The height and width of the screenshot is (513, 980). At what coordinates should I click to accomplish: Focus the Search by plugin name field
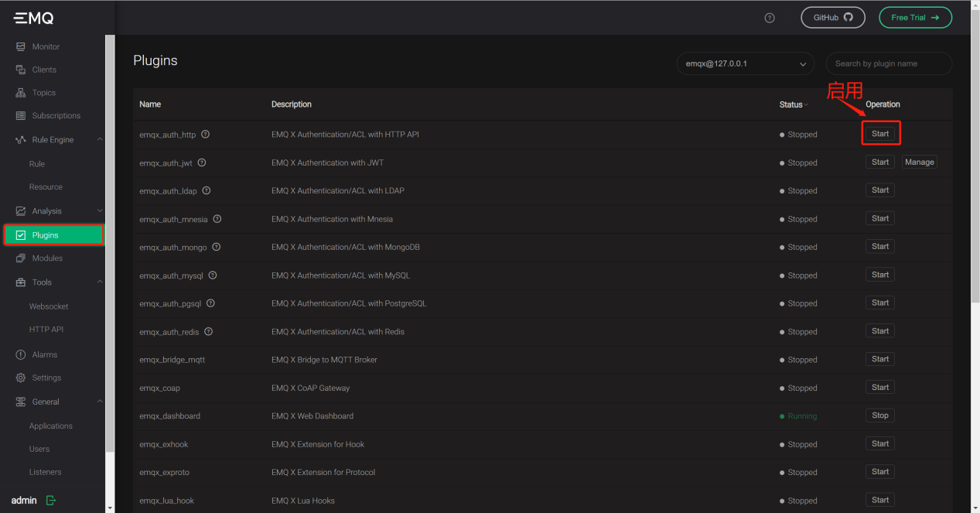click(889, 63)
